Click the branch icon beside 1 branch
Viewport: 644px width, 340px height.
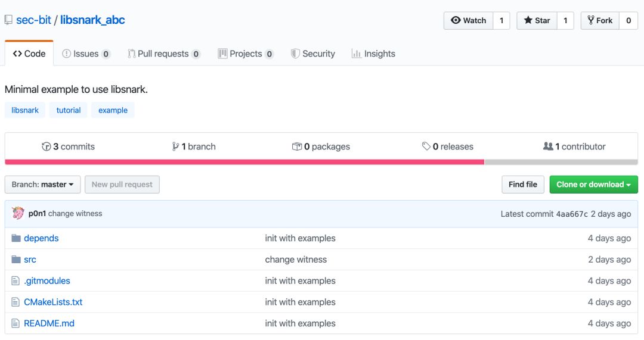coord(175,146)
